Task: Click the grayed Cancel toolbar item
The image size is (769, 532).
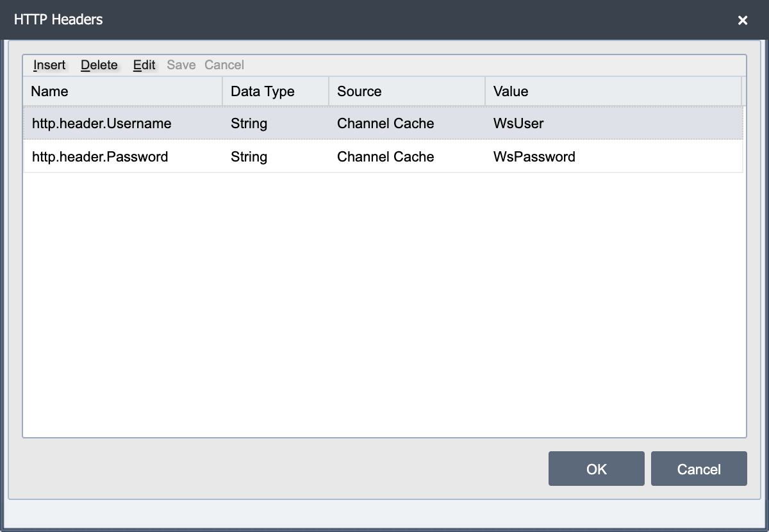Action: tap(224, 65)
